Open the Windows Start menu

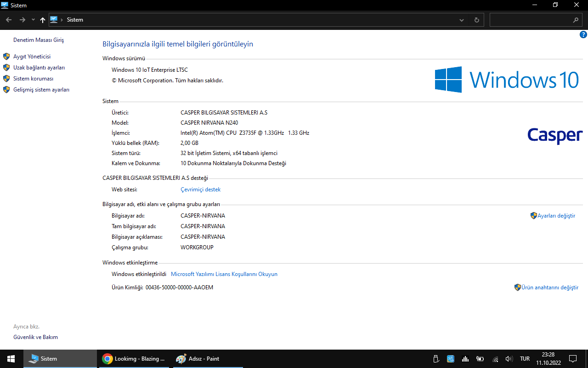(11, 359)
